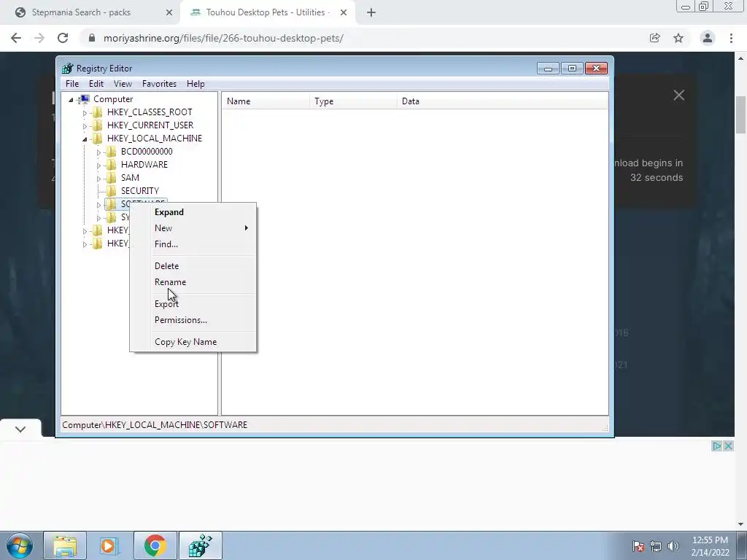The width and height of the screenshot is (747, 560).
Task: Select the SECURITY key label
Action: 140,191
